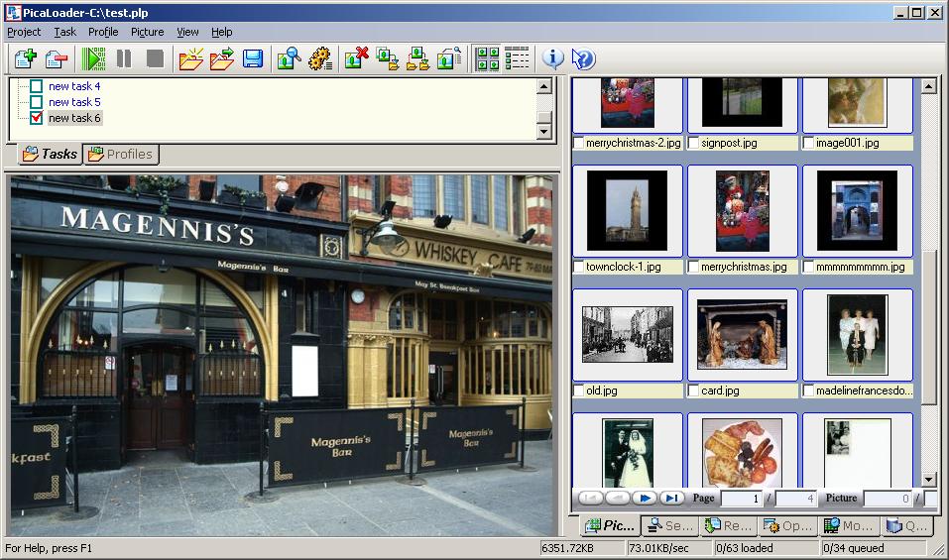This screenshot has width=949, height=560.
Task: Add a new task with the plus icon
Action: (x=26, y=58)
